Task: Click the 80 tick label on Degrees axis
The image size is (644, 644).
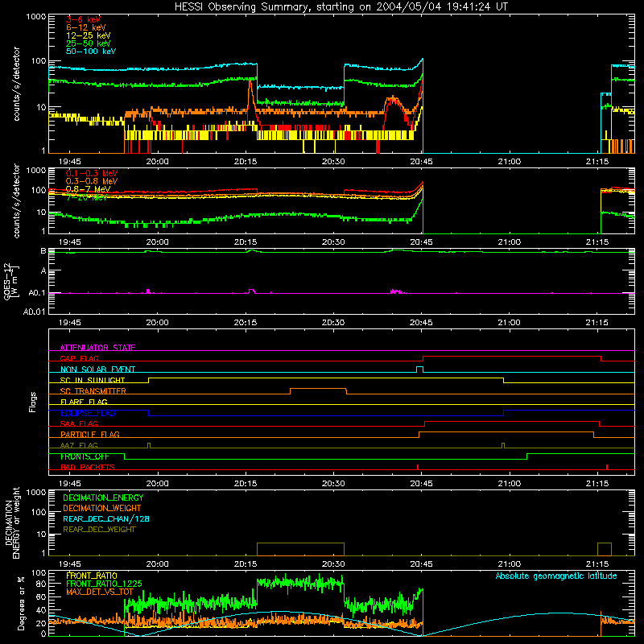Action: pos(41,583)
